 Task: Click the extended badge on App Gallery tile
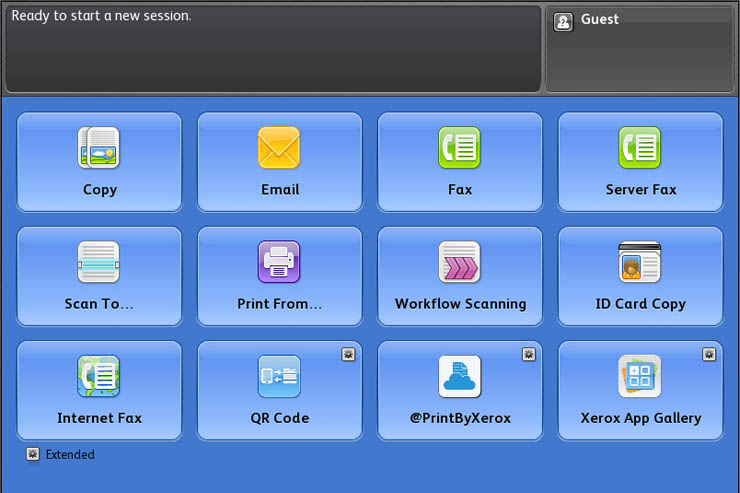pos(709,354)
